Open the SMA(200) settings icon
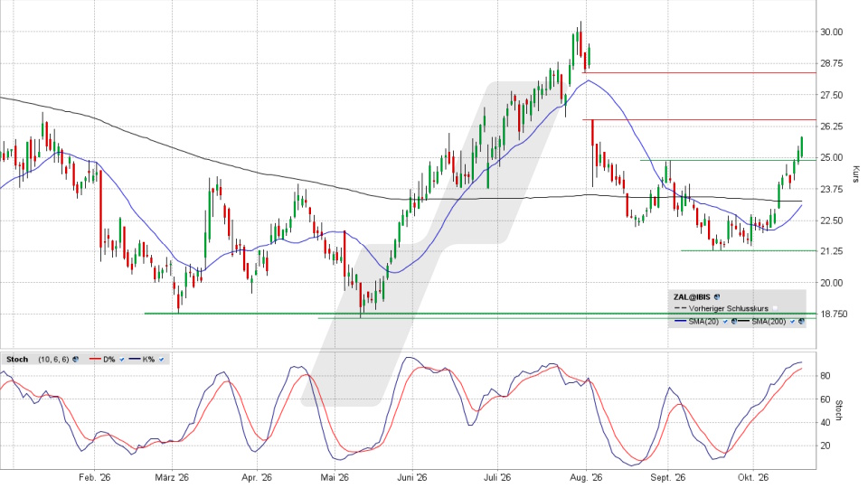The width and height of the screenshot is (868, 488). click(801, 322)
